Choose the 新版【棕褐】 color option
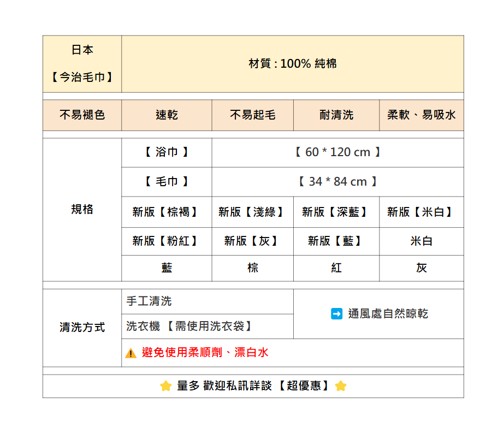Viewport: 504px width, 427px height. 167,212
